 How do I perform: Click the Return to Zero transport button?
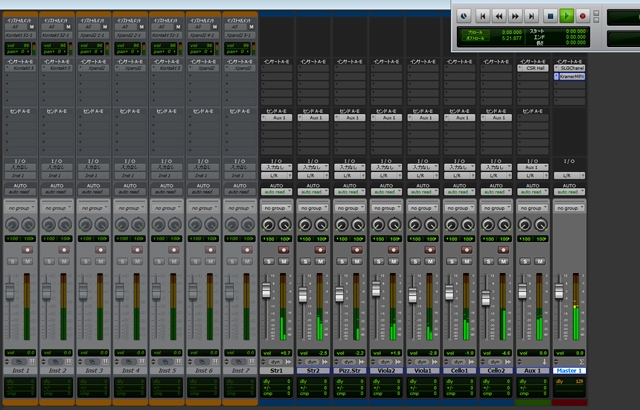pos(482,15)
